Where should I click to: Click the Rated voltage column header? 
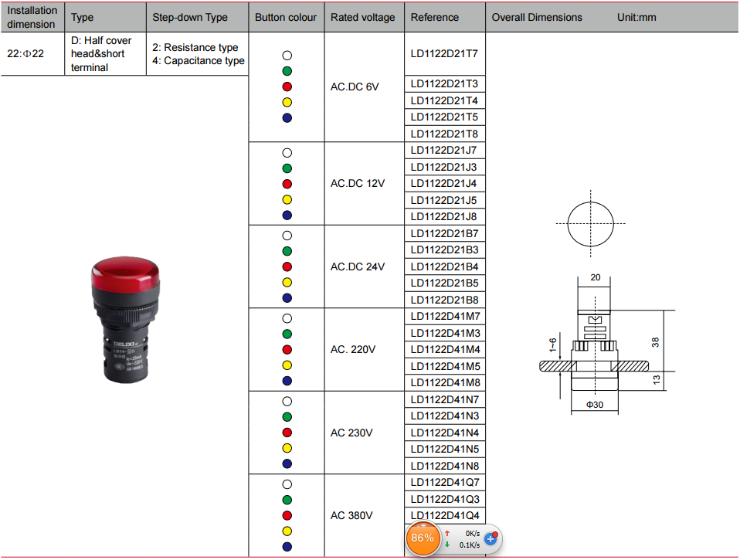click(x=363, y=18)
